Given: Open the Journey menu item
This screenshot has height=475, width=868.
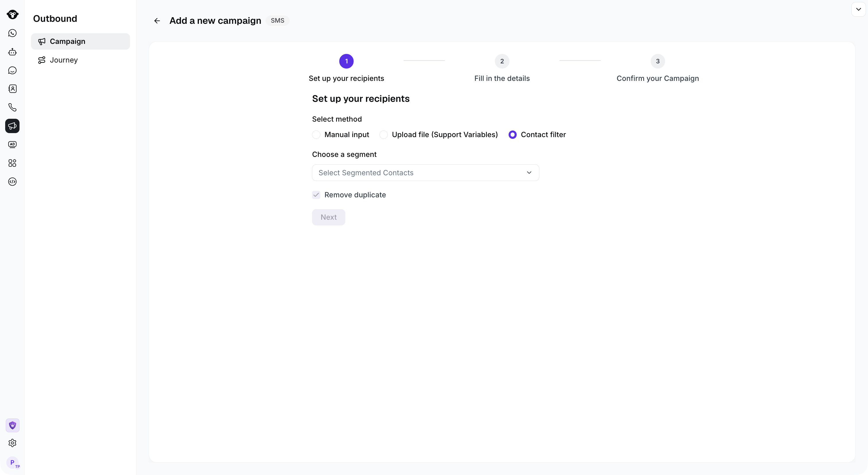Looking at the screenshot, I should point(81,60).
